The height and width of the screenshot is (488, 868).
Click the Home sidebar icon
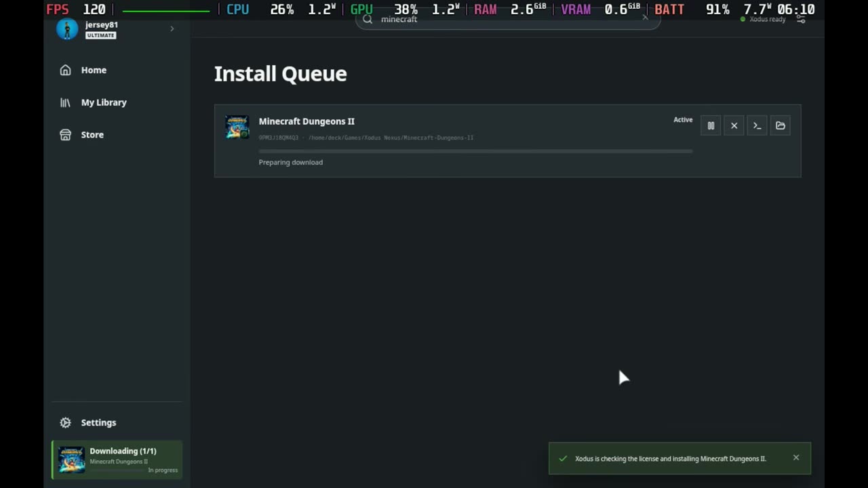(65, 70)
